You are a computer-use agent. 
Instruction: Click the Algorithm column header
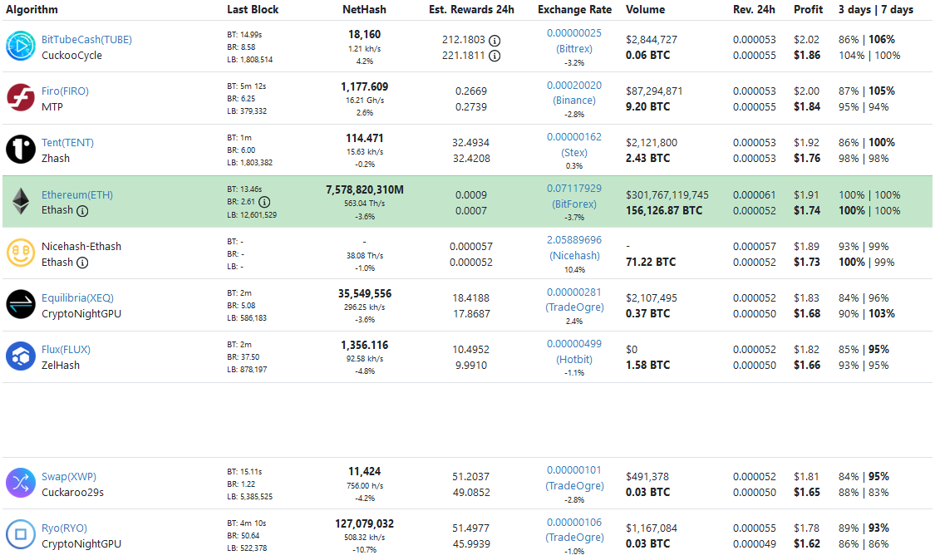(x=32, y=9)
